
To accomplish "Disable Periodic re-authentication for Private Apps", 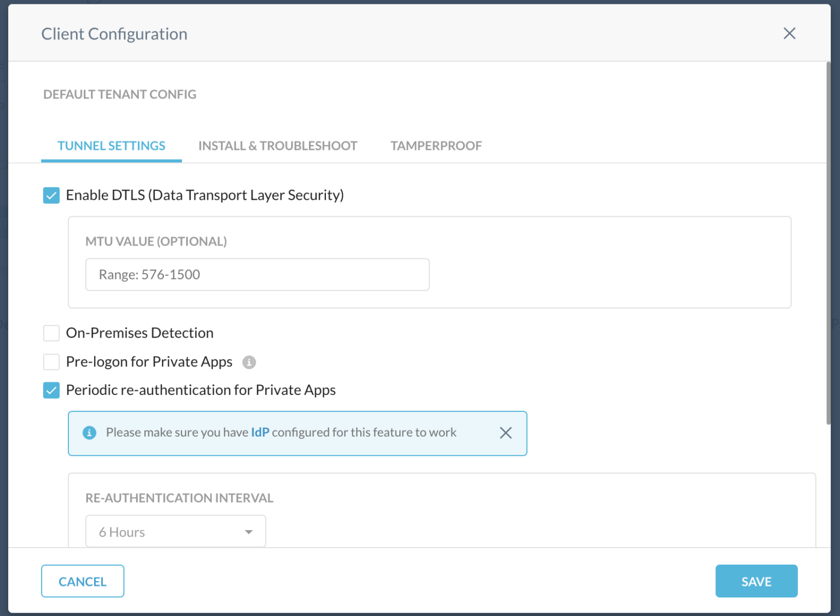I will click(51, 390).
